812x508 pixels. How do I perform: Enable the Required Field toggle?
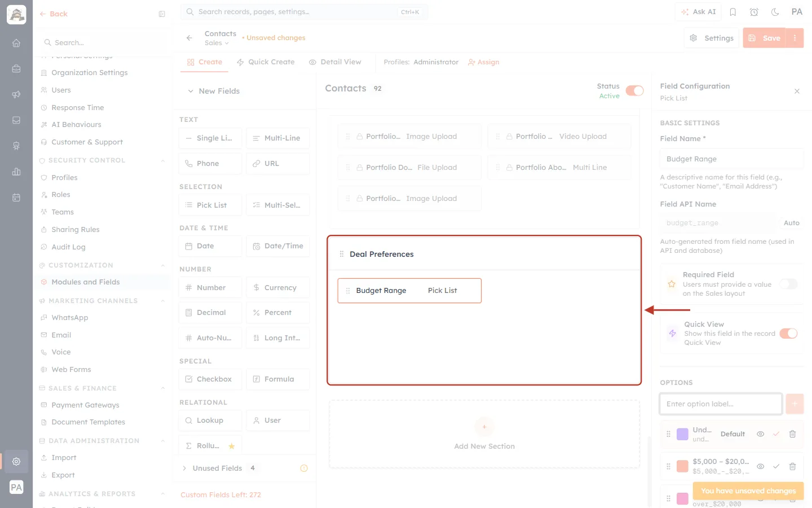[788, 284]
